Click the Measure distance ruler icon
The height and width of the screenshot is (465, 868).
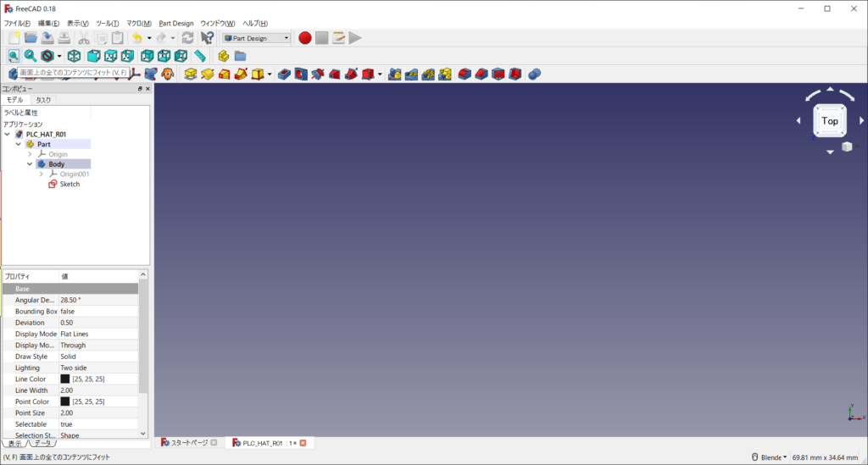point(200,56)
